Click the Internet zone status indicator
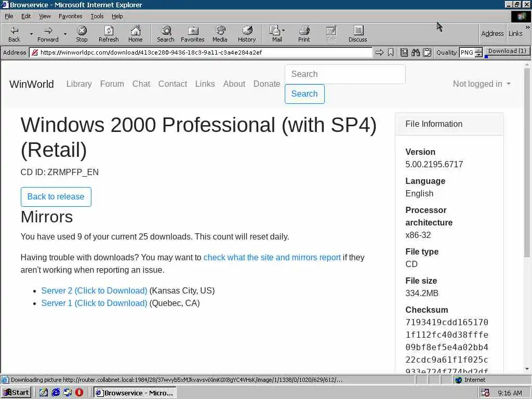The image size is (532, 399). click(x=470, y=380)
